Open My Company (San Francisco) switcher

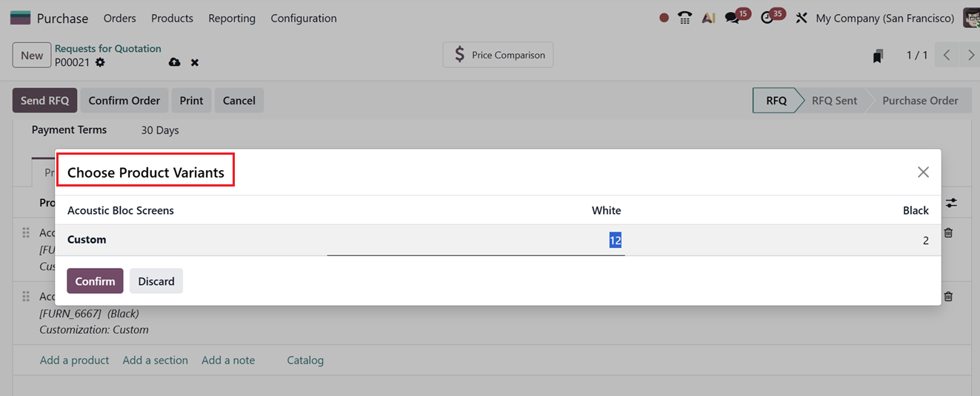point(884,18)
